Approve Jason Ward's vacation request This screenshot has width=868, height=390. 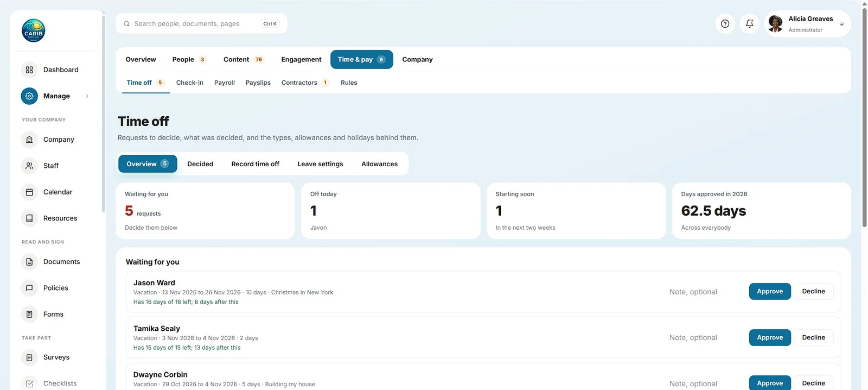[770, 292]
